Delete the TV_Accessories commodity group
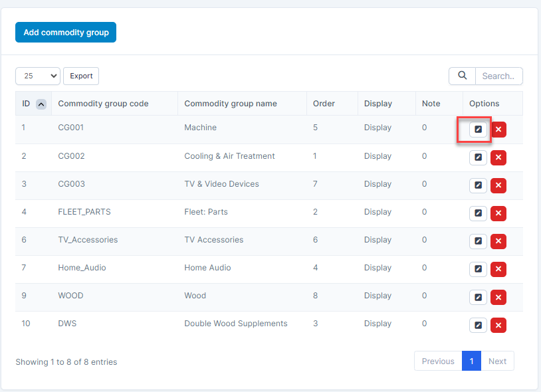Viewport: 541px width, 392px height. [x=498, y=241]
